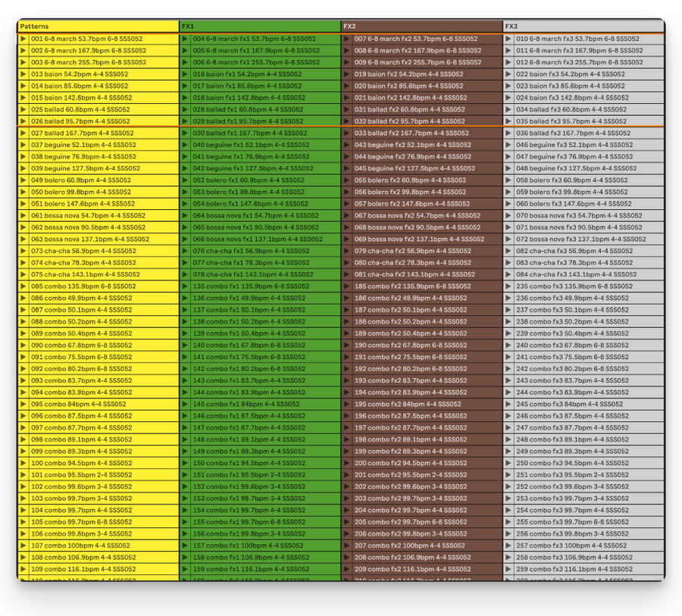Select clip name '108 combo 106.9bpm 4-4 SSS052'

tap(83, 557)
